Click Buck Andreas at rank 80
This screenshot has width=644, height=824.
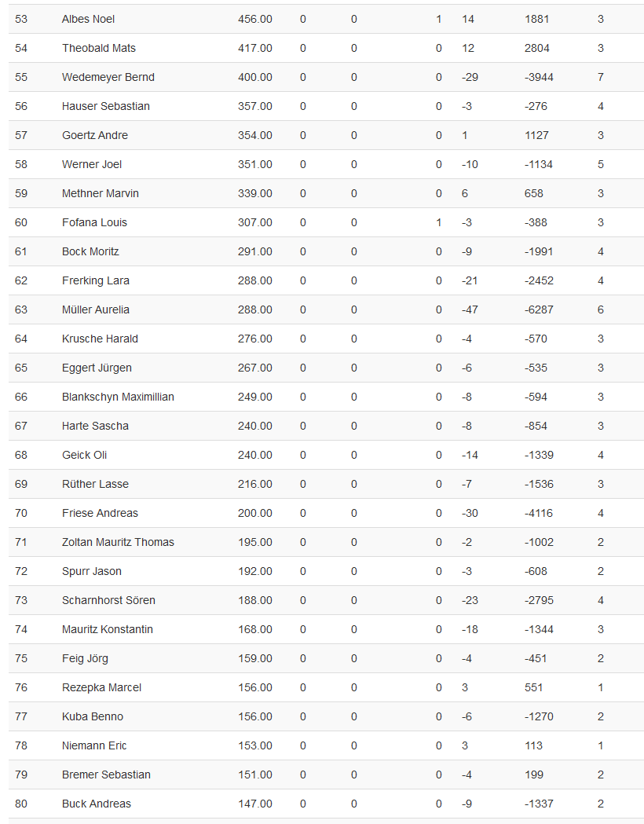(97, 804)
